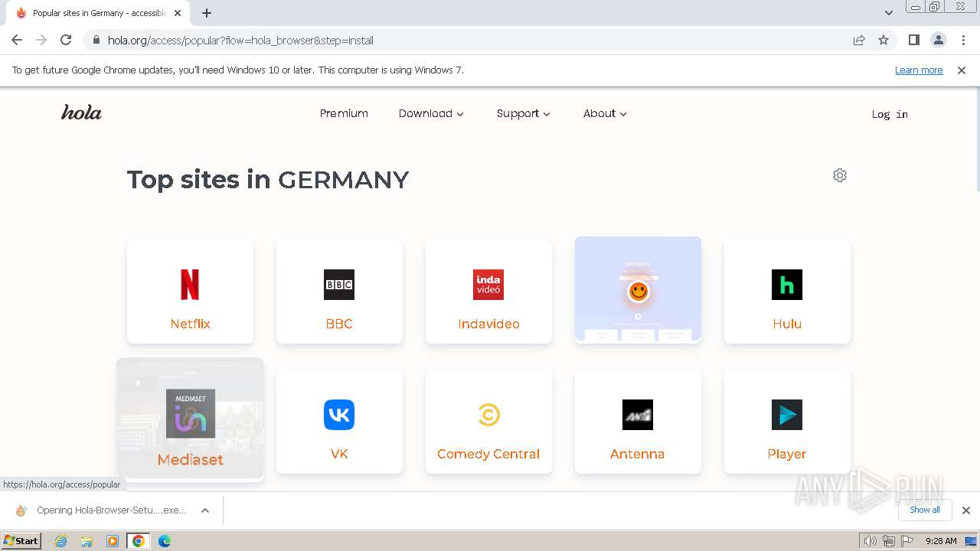Dismiss the Chrome update notification bar

(x=962, y=70)
